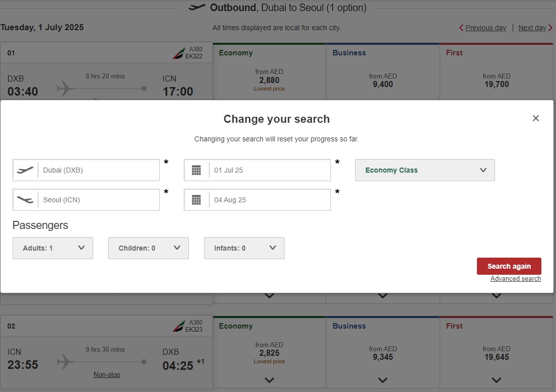Click the Previous day left chevron icon
Image resolution: width=556 pixels, height=392 pixels.
461,28
